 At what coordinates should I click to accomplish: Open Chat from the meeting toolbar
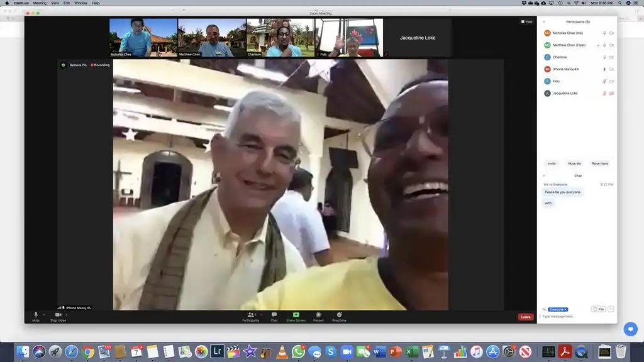(x=274, y=317)
